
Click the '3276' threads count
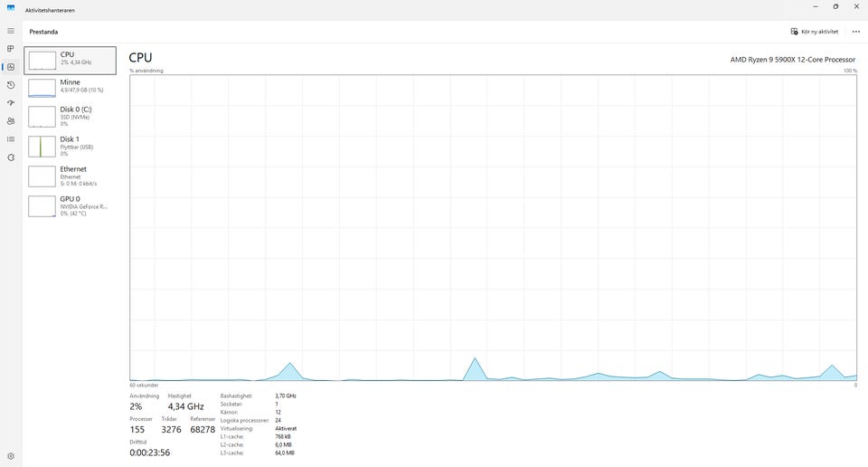tap(171, 429)
